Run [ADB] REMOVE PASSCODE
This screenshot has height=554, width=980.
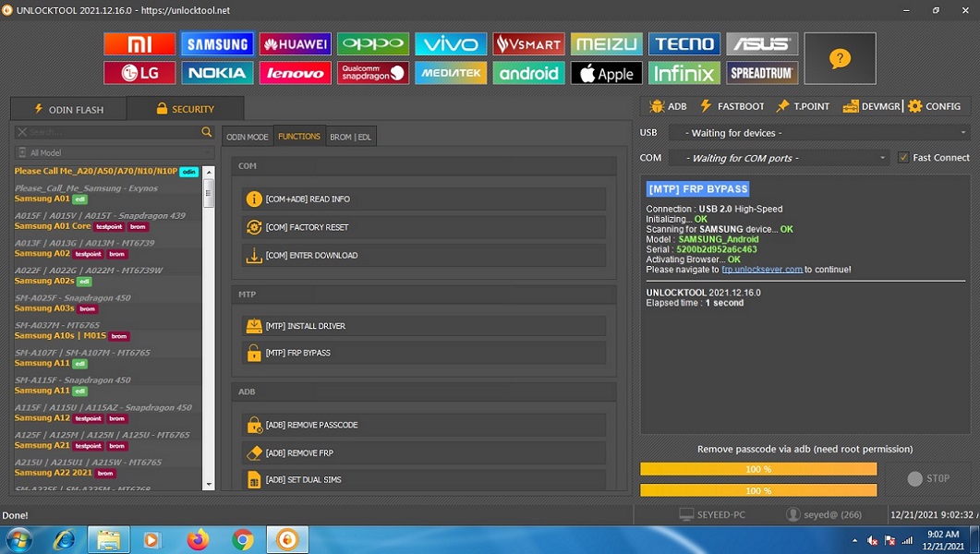click(x=424, y=425)
